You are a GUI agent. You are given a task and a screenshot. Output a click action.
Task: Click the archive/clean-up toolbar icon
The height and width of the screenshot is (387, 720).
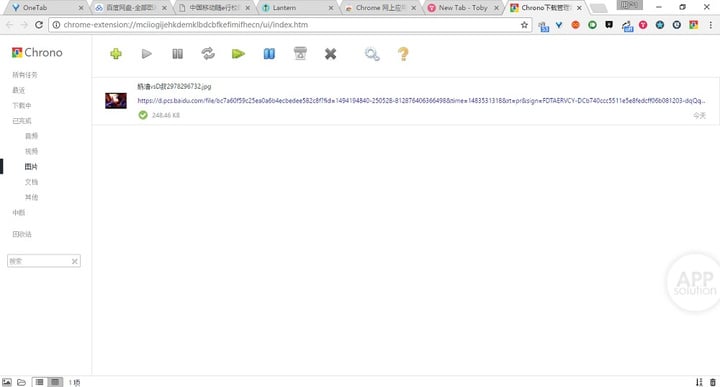(x=300, y=54)
